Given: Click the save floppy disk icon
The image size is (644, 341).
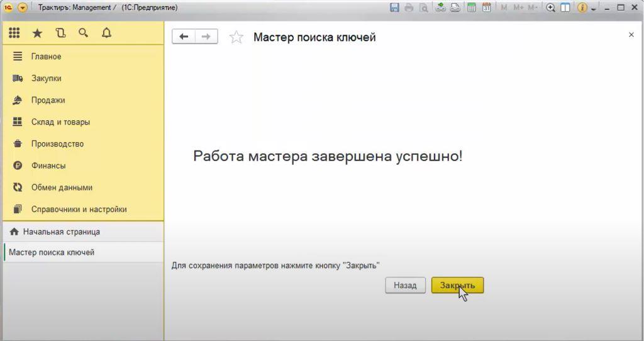Looking at the screenshot, I should click(x=394, y=8).
